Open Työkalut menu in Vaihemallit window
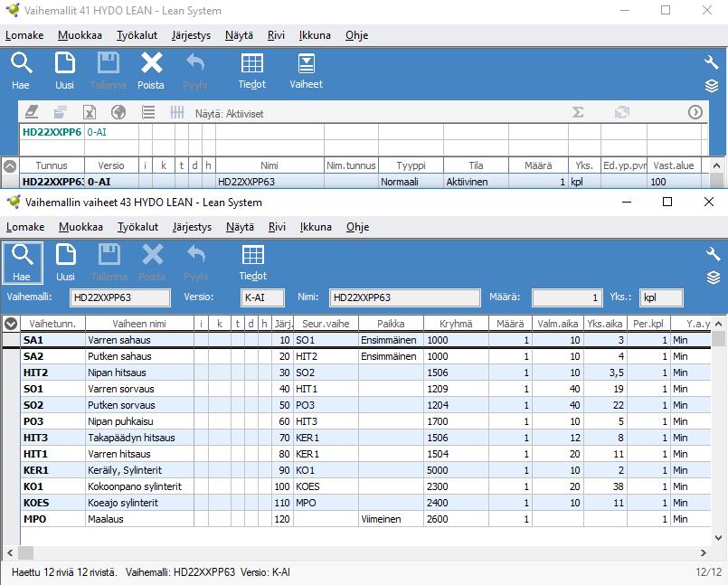 coord(137,35)
